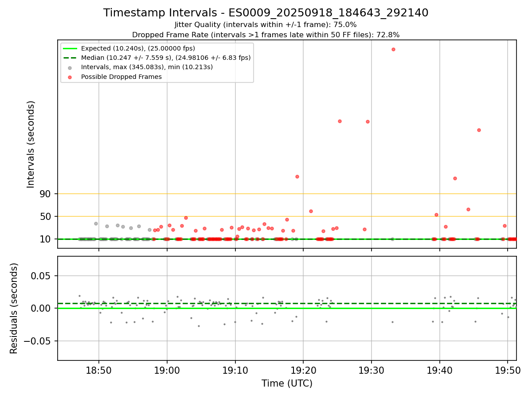
Task: Click the 90 tick label on the intervals axis
Action: pos(46,194)
